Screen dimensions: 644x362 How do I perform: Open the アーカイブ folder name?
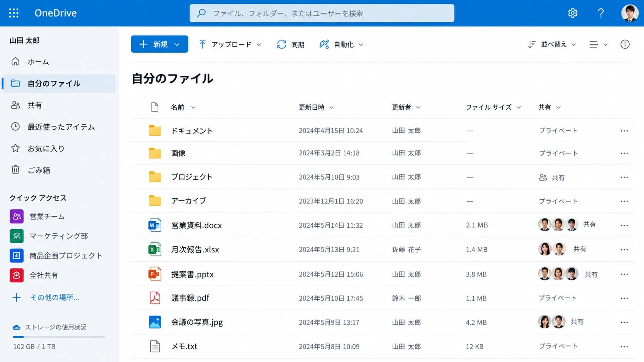click(x=189, y=201)
